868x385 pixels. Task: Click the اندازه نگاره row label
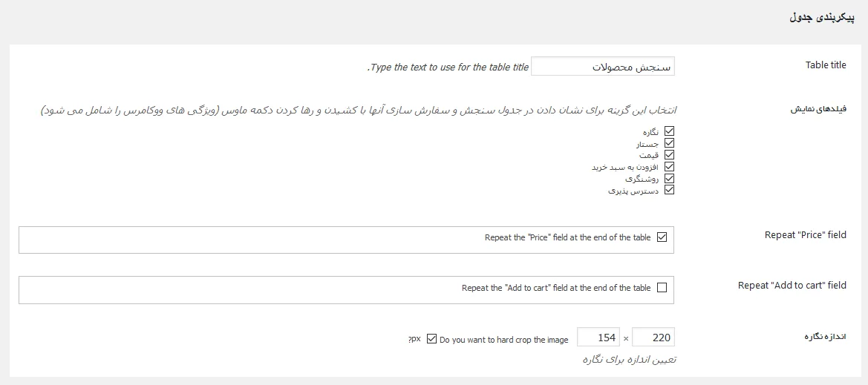pyautogui.click(x=825, y=337)
